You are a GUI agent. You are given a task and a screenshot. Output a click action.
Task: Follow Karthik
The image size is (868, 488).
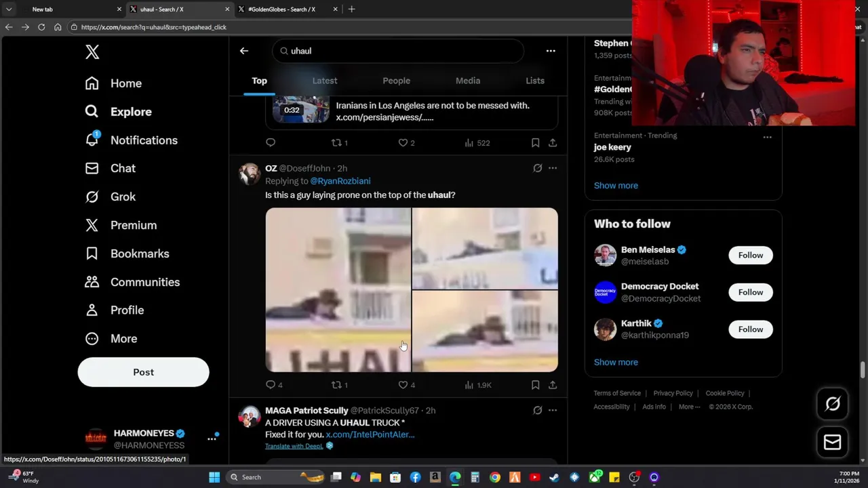pyautogui.click(x=751, y=329)
